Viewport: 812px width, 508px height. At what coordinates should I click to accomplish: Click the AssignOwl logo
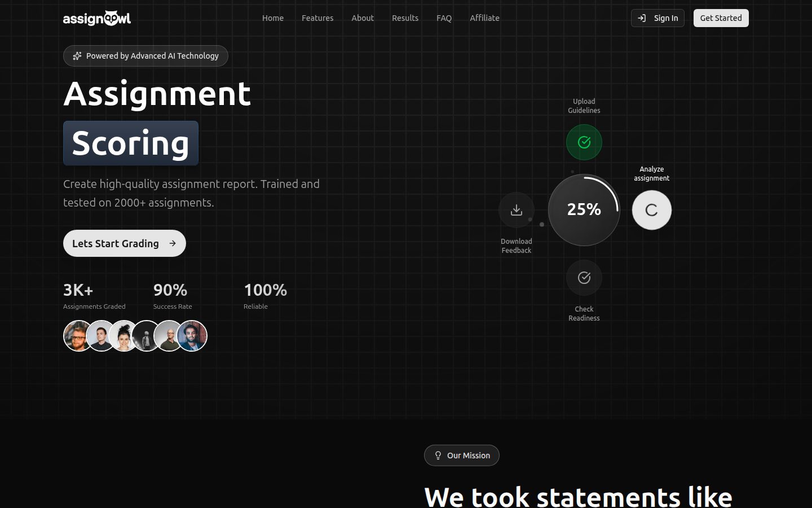click(x=97, y=19)
